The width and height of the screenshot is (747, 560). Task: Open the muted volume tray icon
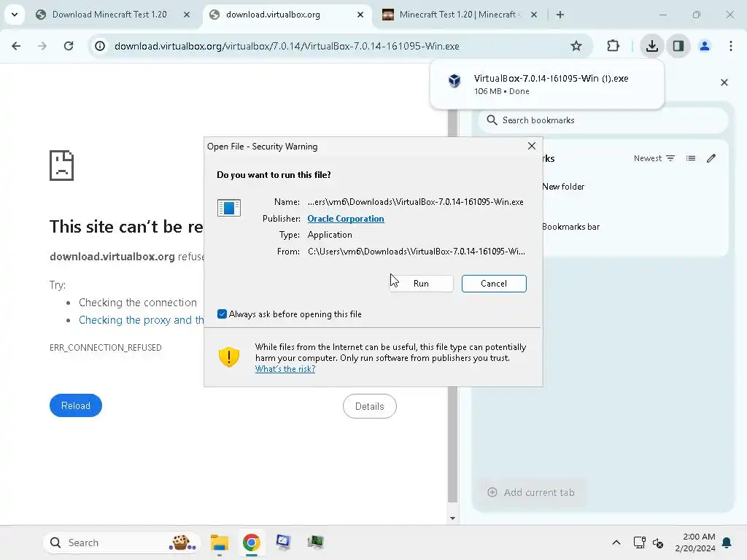(658, 542)
